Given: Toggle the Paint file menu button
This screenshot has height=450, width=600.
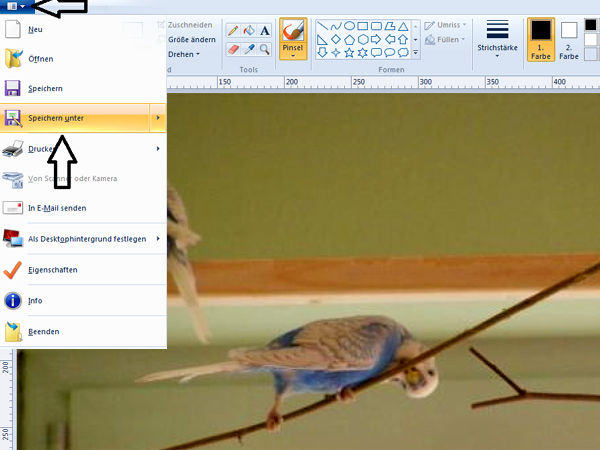Looking at the screenshot, I should coord(16,6).
